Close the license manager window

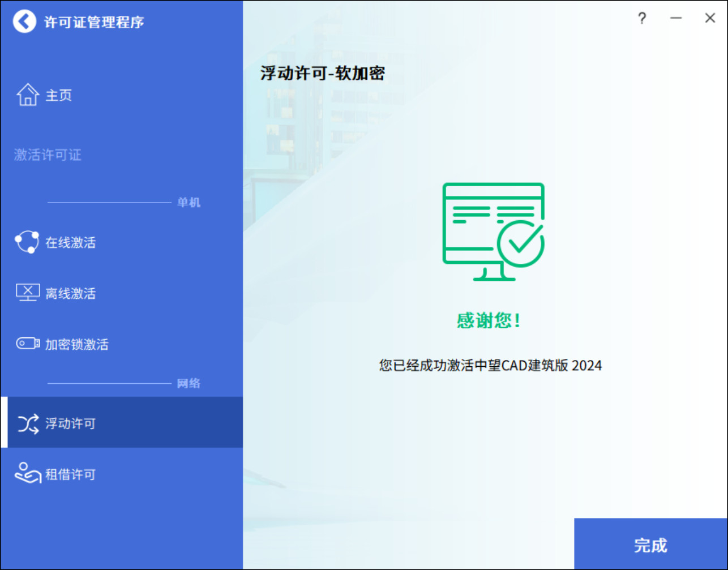pos(710,19)
